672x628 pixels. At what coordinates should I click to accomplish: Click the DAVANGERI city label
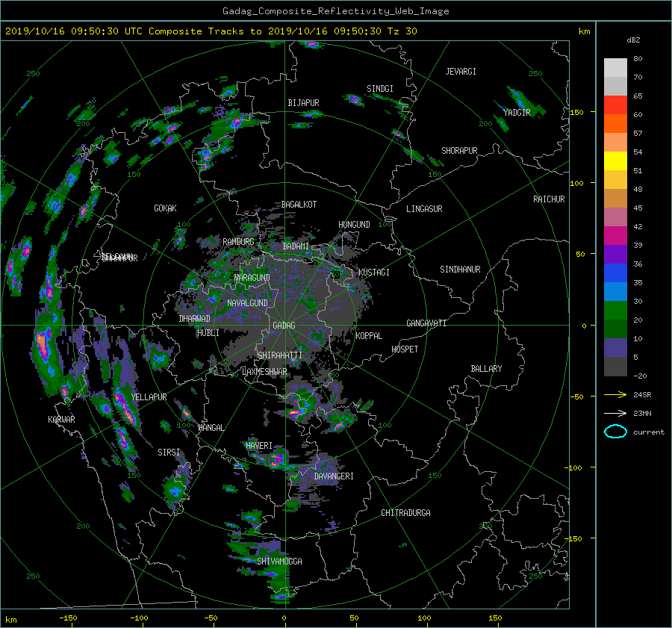pos(334,476)
